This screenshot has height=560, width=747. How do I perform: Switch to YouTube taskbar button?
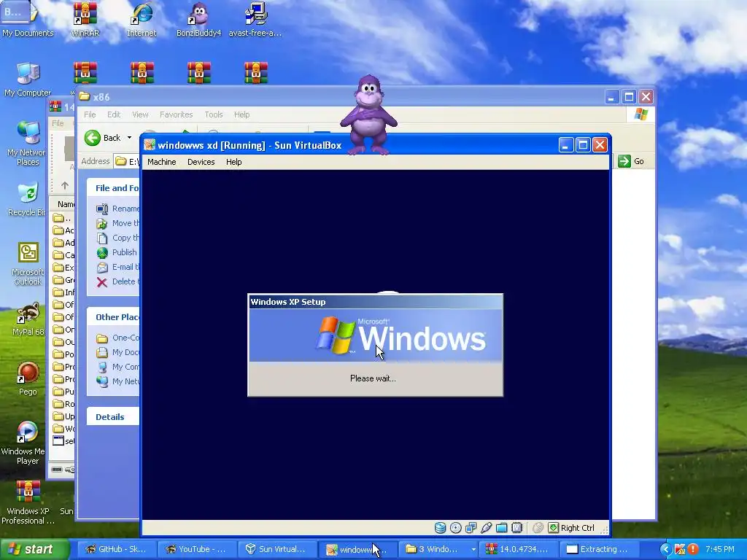(x=196, y=549)
